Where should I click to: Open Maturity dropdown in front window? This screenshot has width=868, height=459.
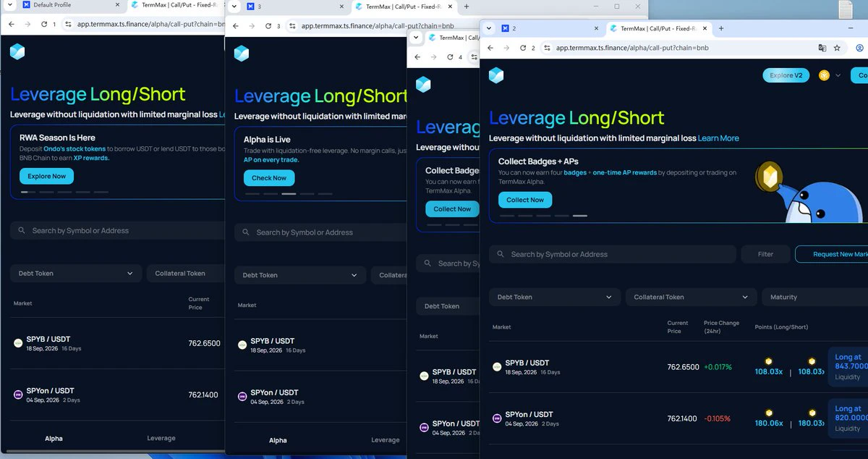point(814,297)
